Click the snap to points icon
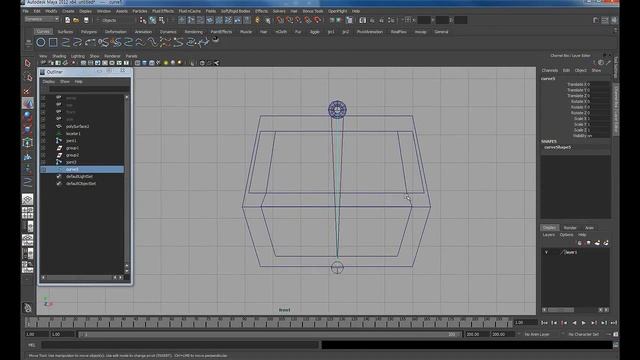 click(299, 20)
